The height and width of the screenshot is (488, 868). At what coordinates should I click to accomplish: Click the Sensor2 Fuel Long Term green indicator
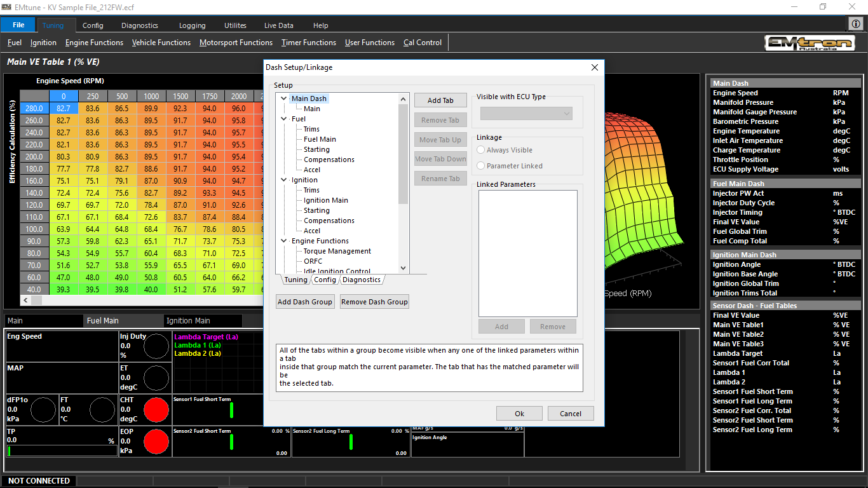(351, 442)
